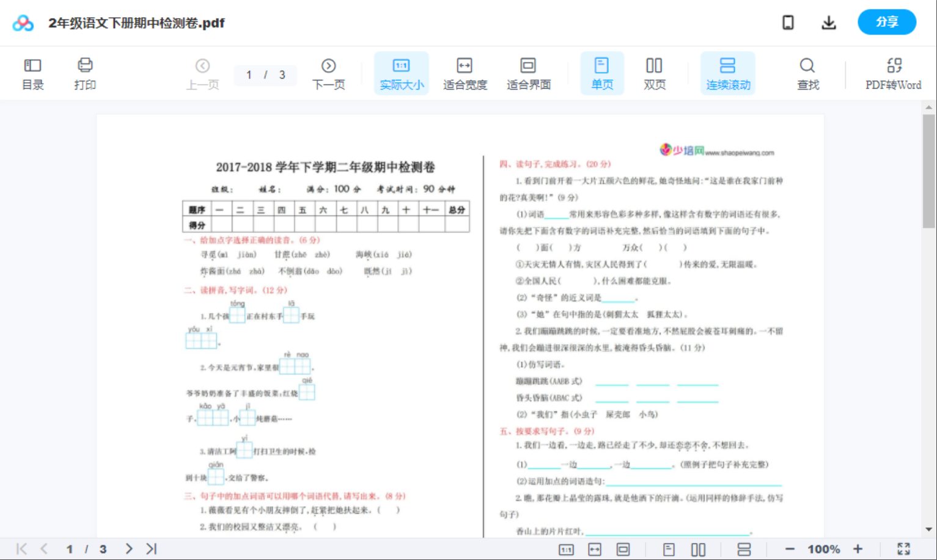The width and height of the screenshot is (937, 560).
Task: Open the mobile view icon near 分享
Action: click(788, 22)
